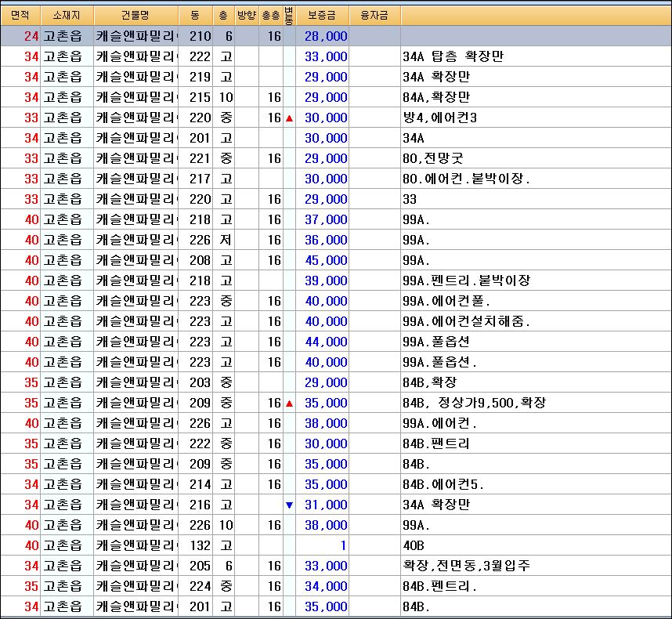
Task: Select the note 99A.펜트리.붙박이장
Action: click(x=466, y=281)
